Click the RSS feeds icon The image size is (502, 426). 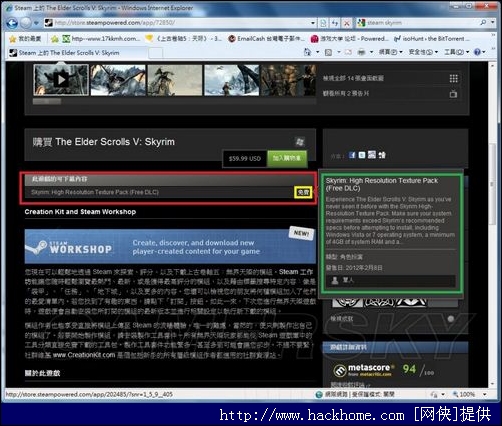(x=328, y=52)
